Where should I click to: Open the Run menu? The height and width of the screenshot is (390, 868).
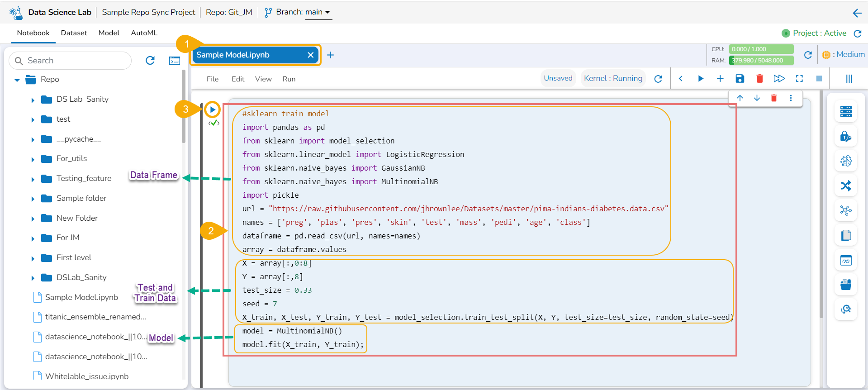[x=289, y=79]
